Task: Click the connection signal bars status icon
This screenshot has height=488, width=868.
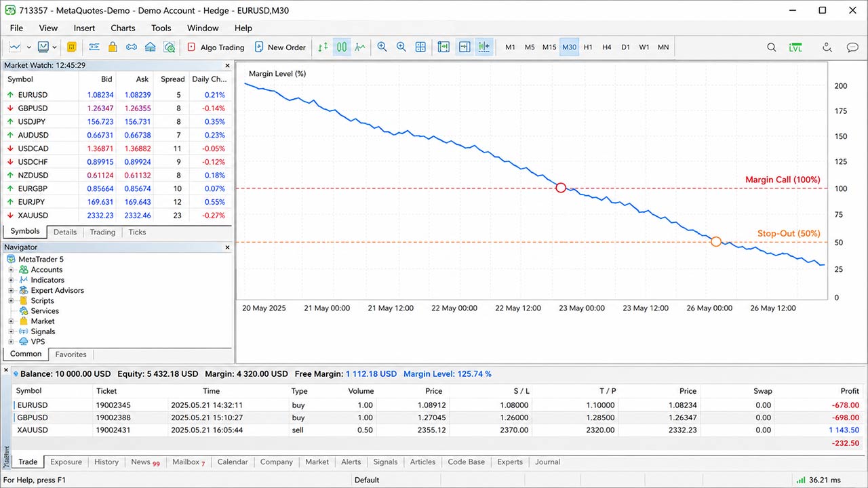Action: pos(801,480)
